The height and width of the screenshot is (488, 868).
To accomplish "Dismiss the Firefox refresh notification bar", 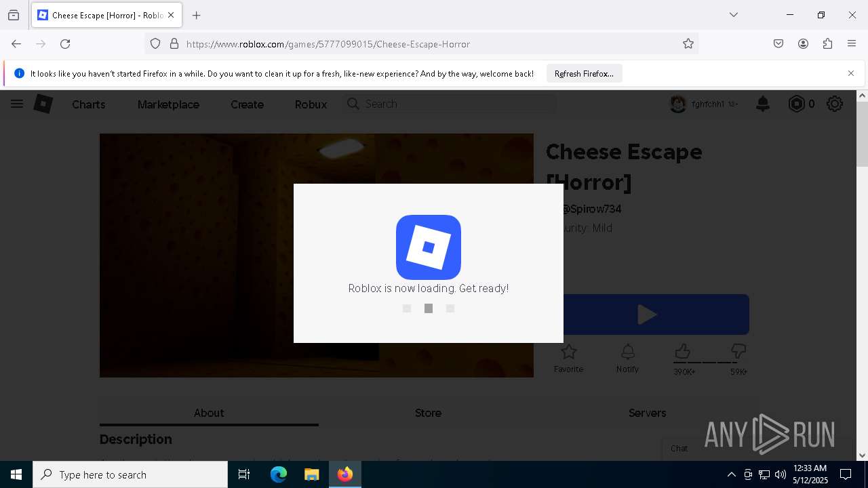I will tap(851, 73).
